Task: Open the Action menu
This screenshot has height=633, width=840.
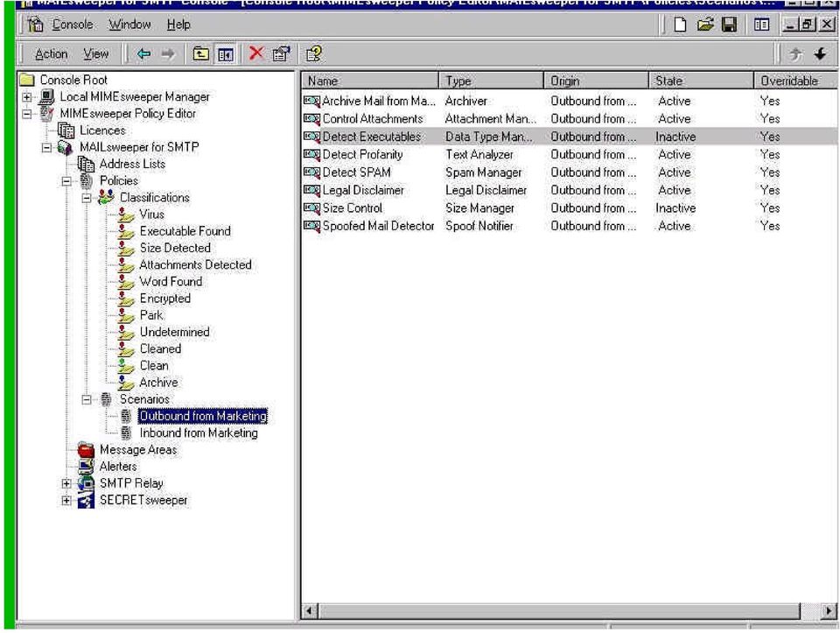Action: click(x=52, y=53)
